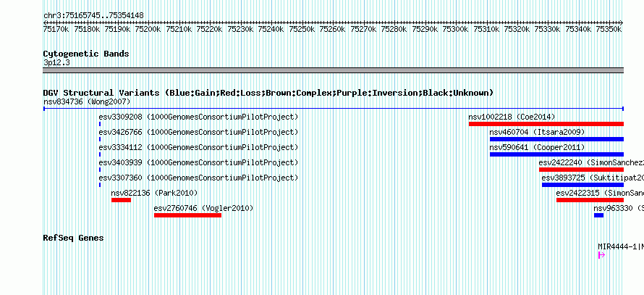
Task: Click the nsv963330 variant label
Action: pos(619,208)
